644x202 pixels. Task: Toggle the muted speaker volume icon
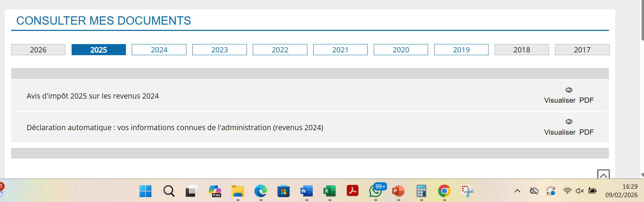(580, 191)
